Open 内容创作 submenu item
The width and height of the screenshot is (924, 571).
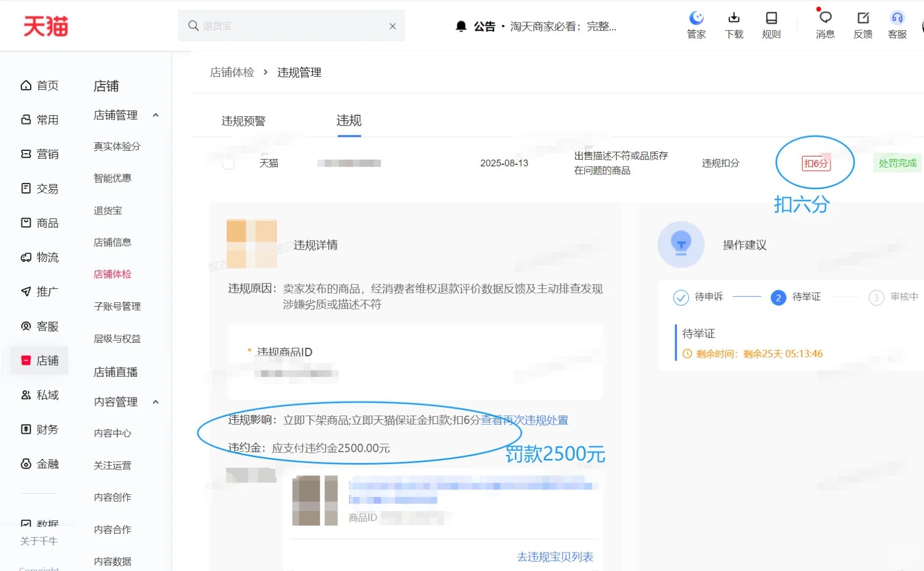coord(113,498)
